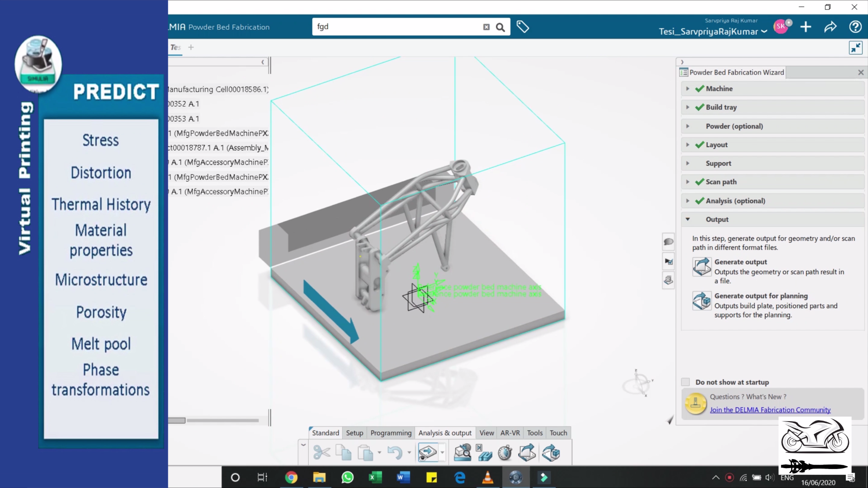Switch to the Setup tab
Image resolution: width=868 pixels, height=488 pixels.
click(354, 433)
